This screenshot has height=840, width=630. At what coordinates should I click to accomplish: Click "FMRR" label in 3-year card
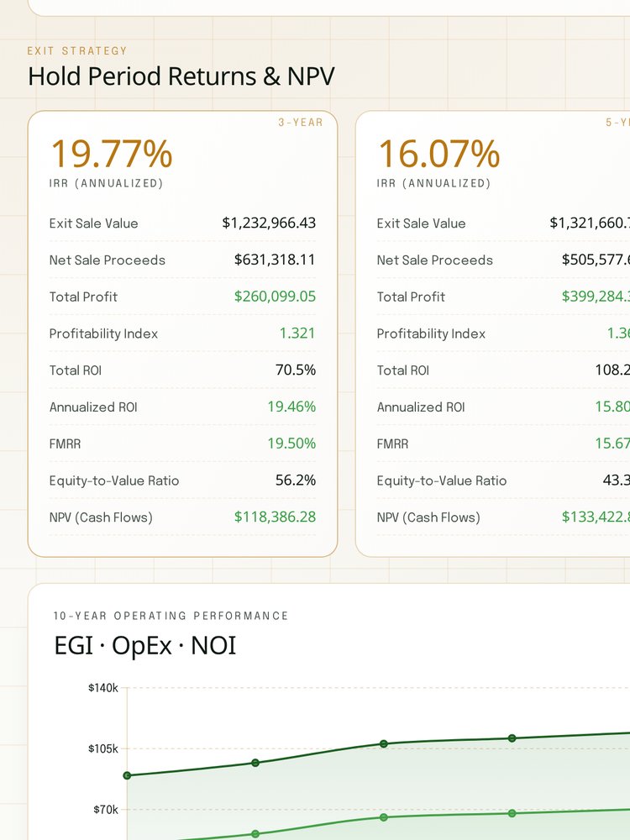(65, 444)
